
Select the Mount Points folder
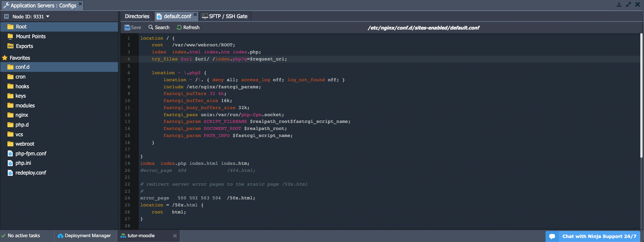click(31, 36)
